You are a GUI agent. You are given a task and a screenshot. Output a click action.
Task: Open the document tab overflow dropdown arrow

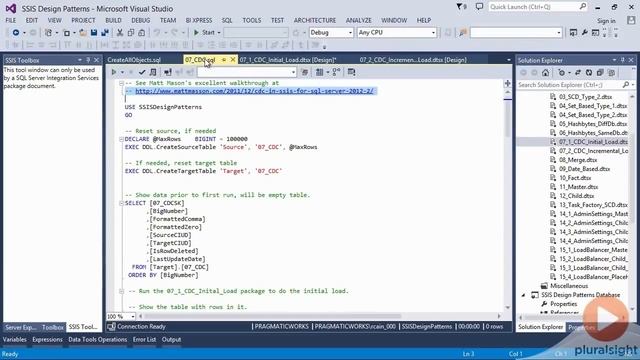point(509,60)
